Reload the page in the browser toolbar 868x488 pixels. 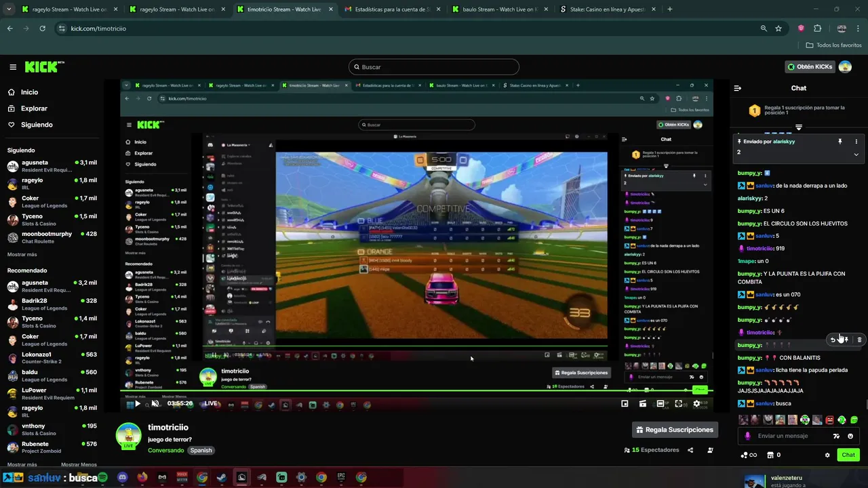tap(42, 28)
